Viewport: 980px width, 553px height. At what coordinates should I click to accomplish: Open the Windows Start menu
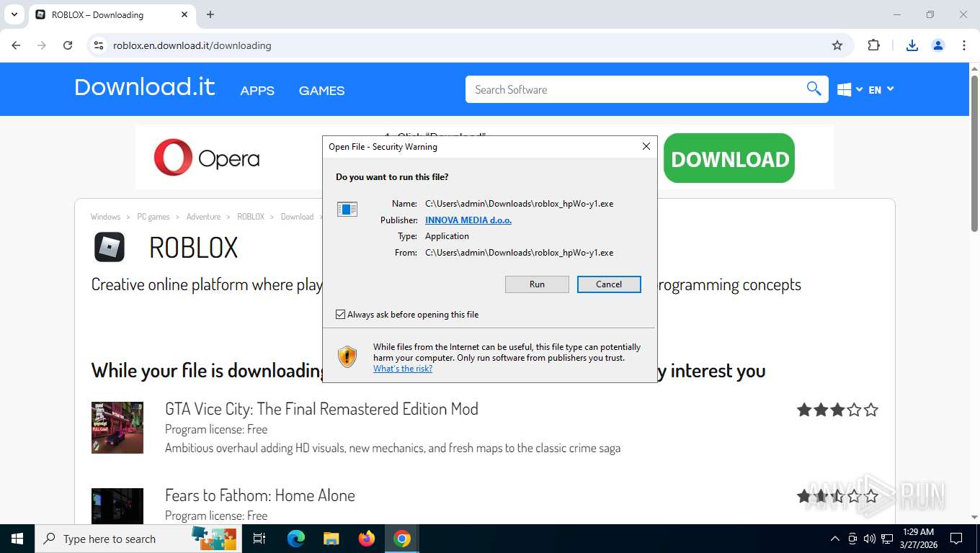[x=17, y=539]
